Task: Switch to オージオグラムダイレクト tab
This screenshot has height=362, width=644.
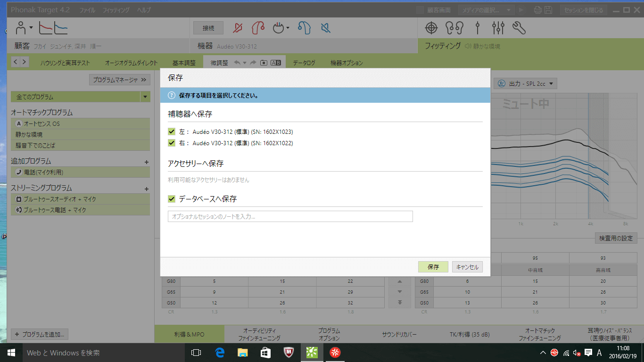Action: point(132,63)
